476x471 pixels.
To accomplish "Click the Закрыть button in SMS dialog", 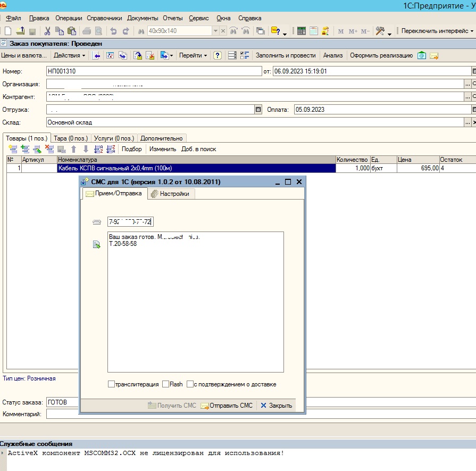I will pos(276,406).
